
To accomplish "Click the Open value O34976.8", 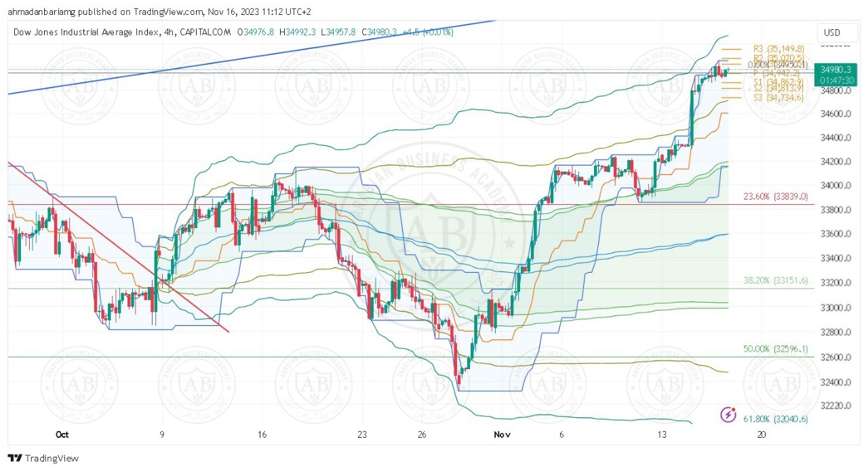I will 256,32.
